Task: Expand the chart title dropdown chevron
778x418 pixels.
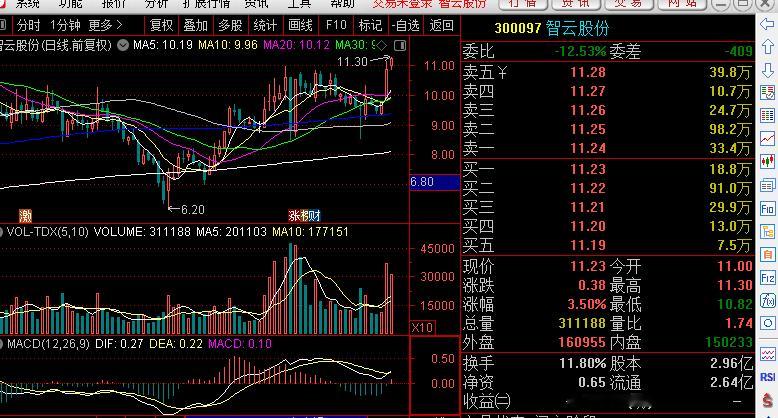Action: tap(123, 46)
